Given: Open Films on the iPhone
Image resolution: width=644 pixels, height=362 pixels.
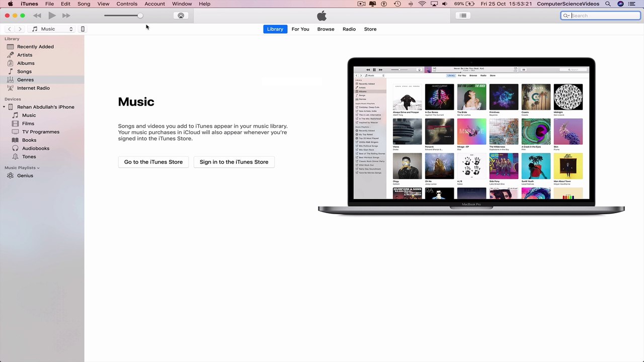Looking at the screenshot, I should 42,124.
